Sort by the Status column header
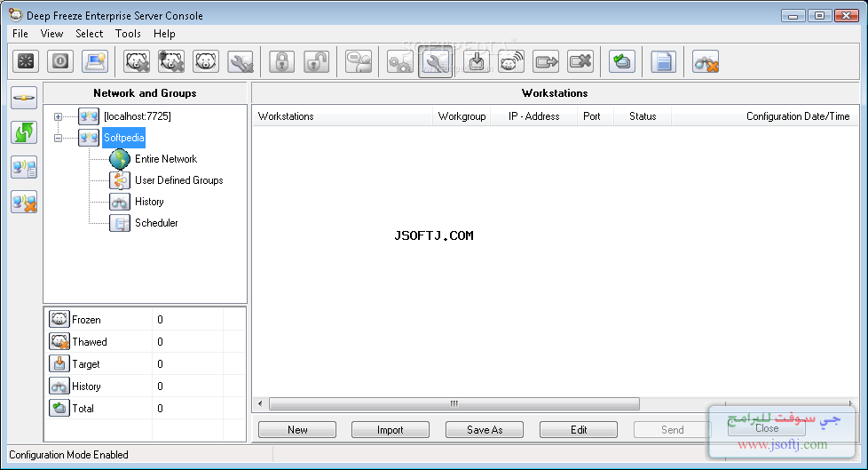Viewport: 868px width, 470px height. point(643,116)
